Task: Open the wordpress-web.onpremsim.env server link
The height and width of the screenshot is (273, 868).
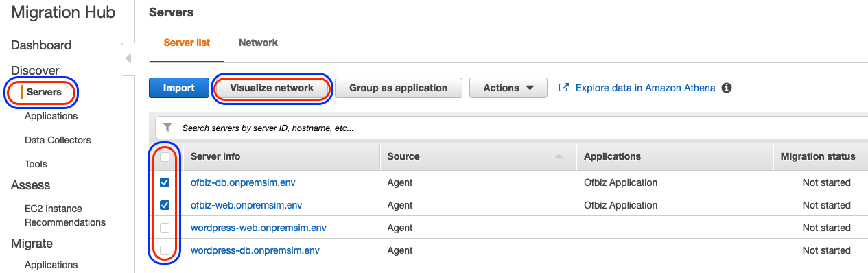Action: [259, 228]
